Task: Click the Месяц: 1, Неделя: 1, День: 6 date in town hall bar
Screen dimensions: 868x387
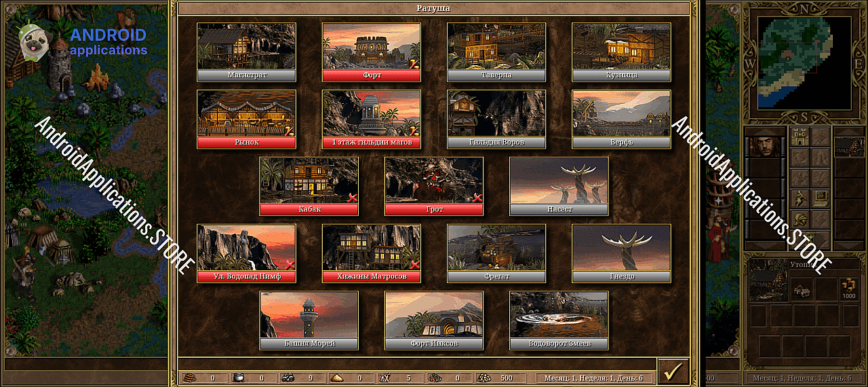Action: [594, 378]
